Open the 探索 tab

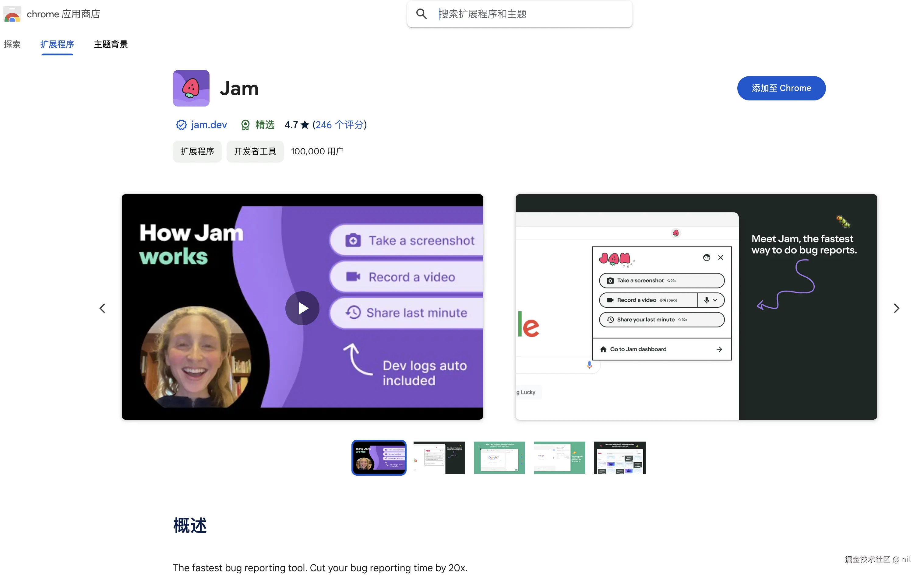tap(12, 44)
